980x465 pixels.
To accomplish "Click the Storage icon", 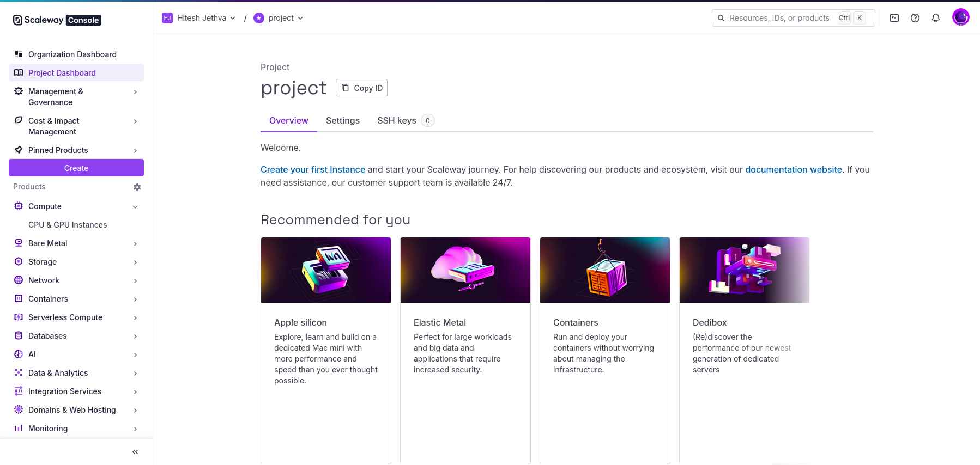I will tap(19, 261).
